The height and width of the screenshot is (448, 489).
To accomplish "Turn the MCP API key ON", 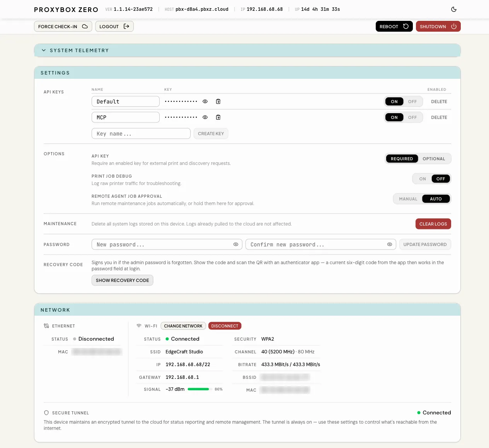I will click(394, 117).
